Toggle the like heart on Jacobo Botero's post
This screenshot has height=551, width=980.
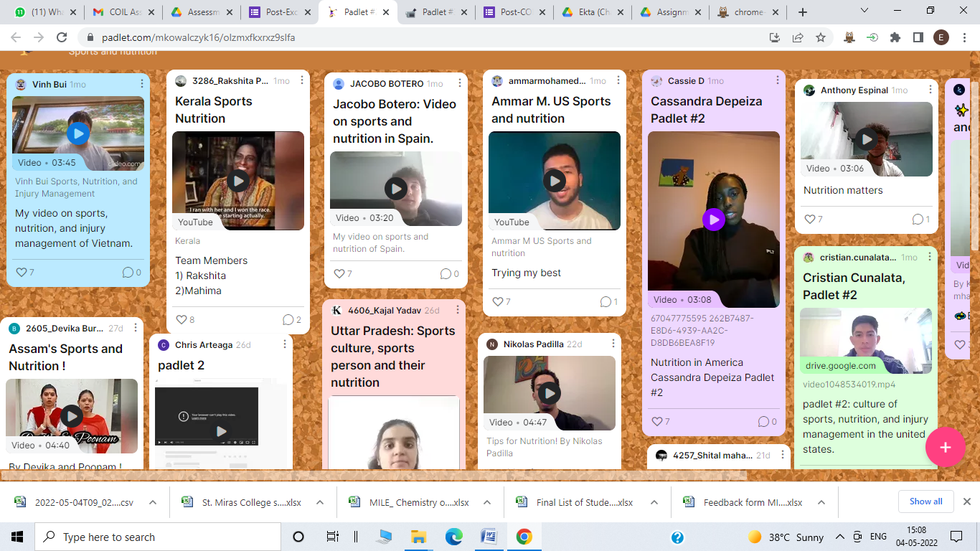click(338, 273)
